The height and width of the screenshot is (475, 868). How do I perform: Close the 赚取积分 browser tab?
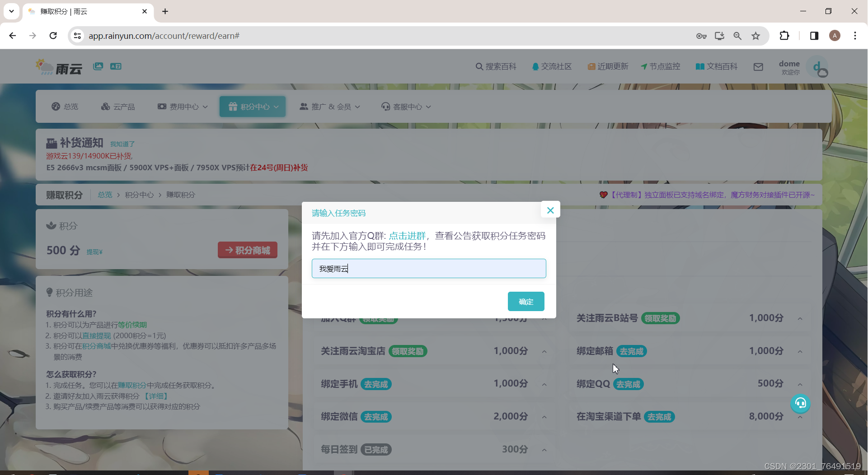(145, 11)
